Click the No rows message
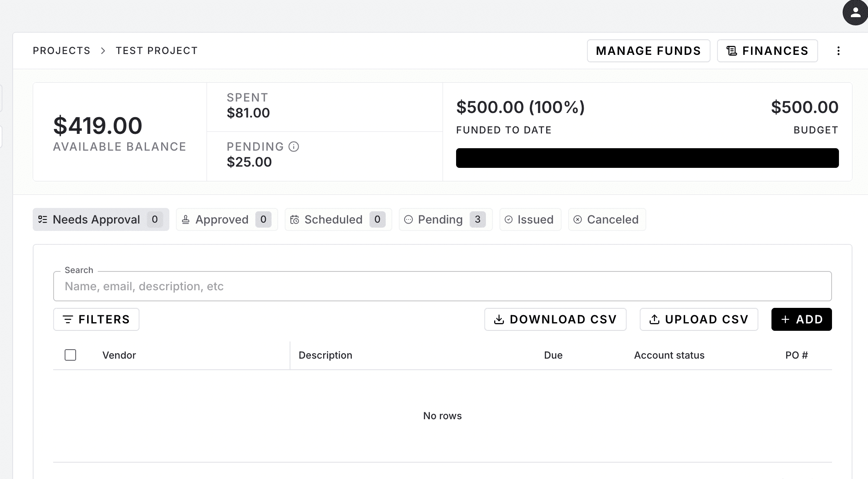 (443, 416)
